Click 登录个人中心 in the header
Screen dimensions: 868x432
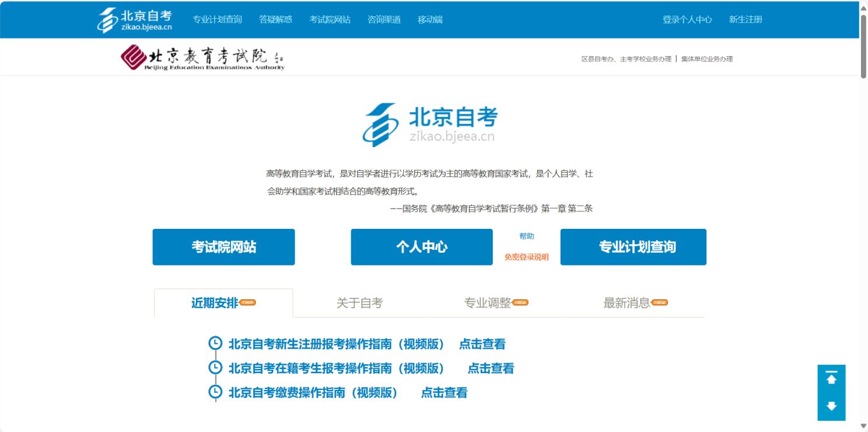tap(687, 19)
